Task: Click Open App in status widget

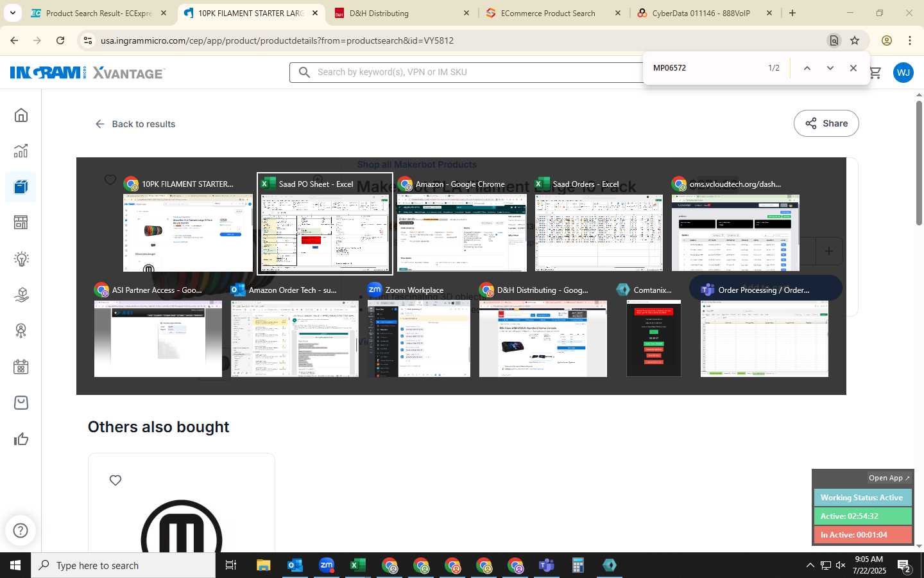Action: (x=889, y=478)
